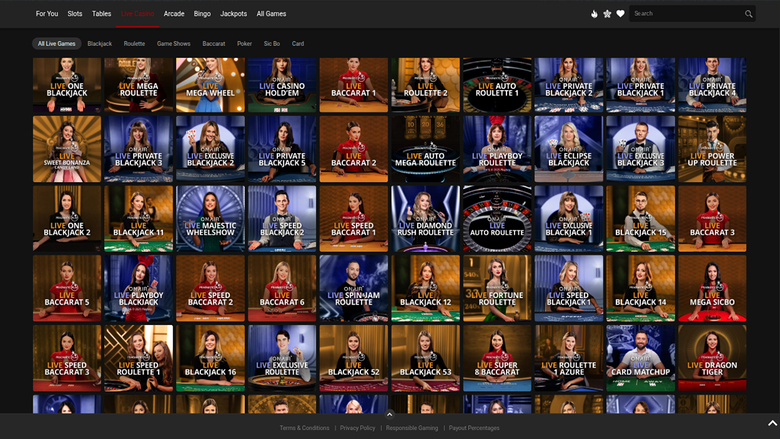Launch Live Auto Mega Roulette game
Viewport: 780px width, 439px height.
click(x=425, y=149)
